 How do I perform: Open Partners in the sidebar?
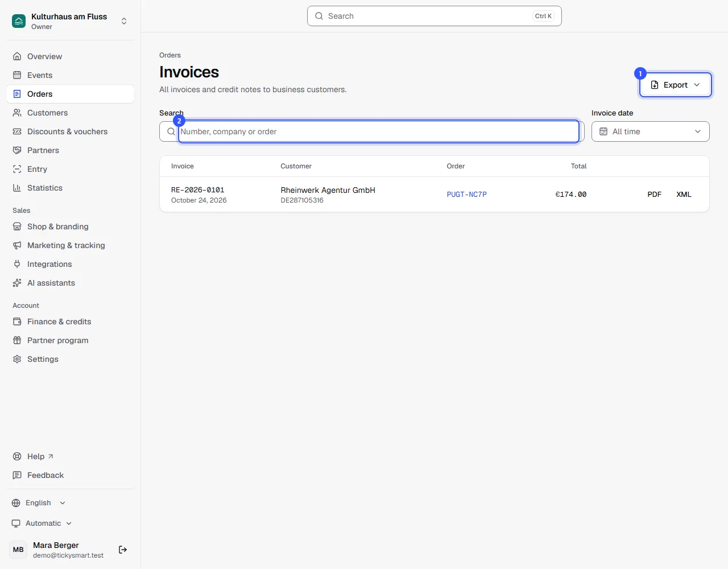[71, 150]
